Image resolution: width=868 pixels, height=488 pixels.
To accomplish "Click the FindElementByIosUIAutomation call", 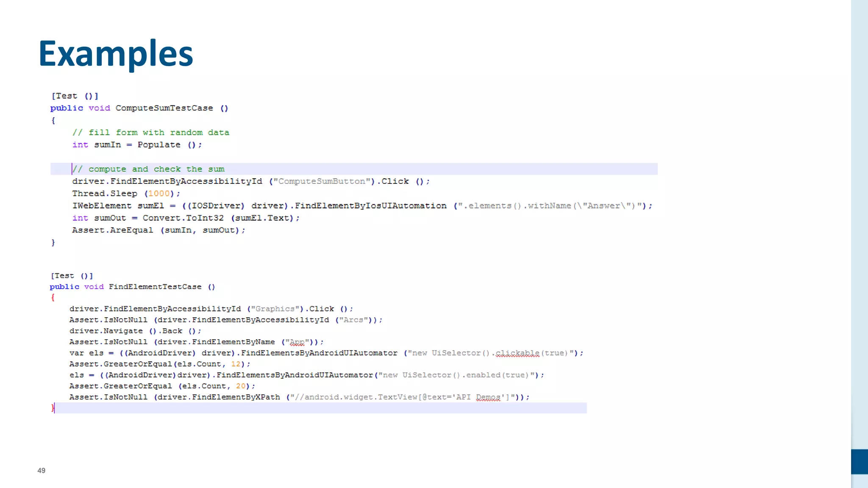I will point(370,206).
